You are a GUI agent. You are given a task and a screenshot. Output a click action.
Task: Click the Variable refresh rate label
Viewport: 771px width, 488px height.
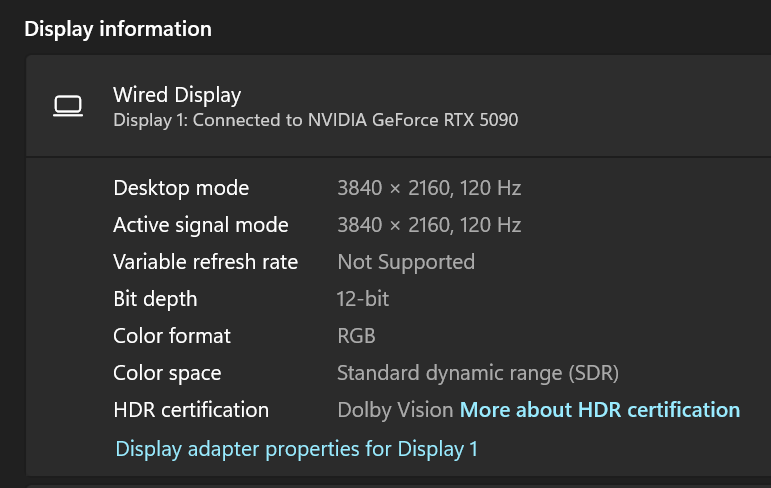point(205,262)
